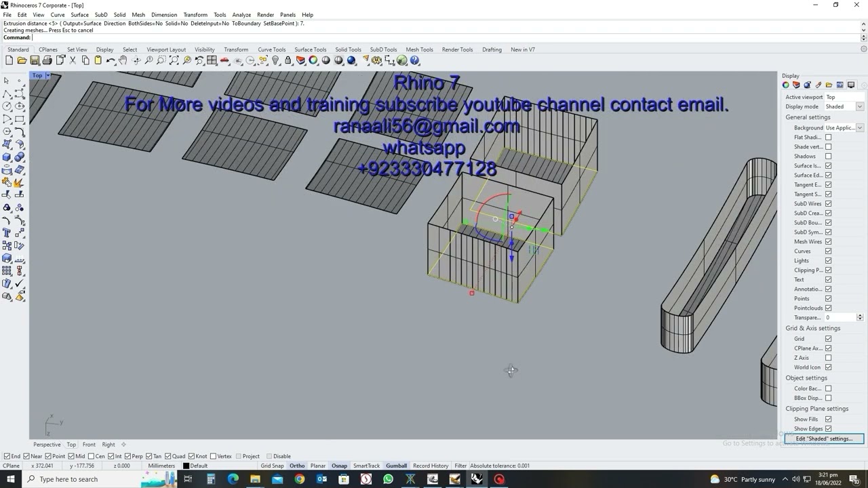Toggle the Ortho status button
This screenshot has width=868, height=488.
[x=297, y=466]
